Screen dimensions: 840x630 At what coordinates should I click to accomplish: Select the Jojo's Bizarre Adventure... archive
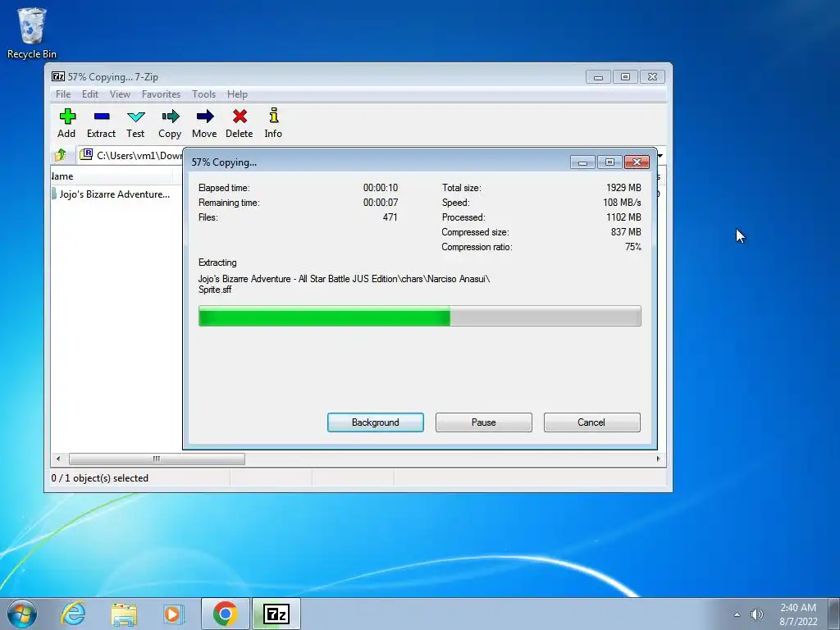[x=111, y=194]
